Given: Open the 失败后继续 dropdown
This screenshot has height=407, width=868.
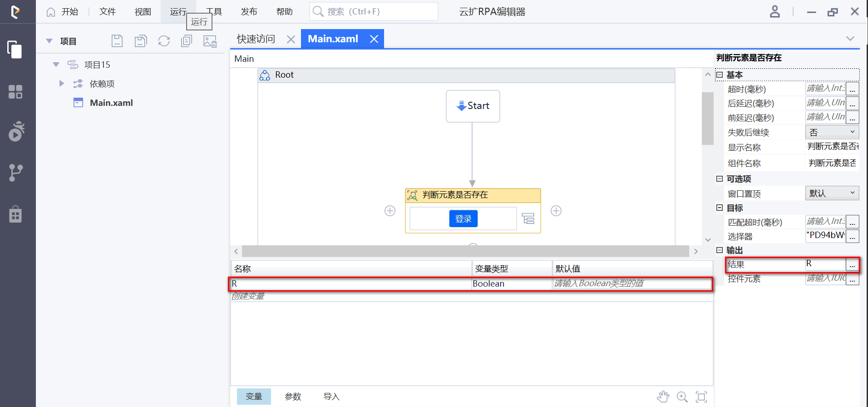Looking at the screenshot, I should [x=832, y=132].
